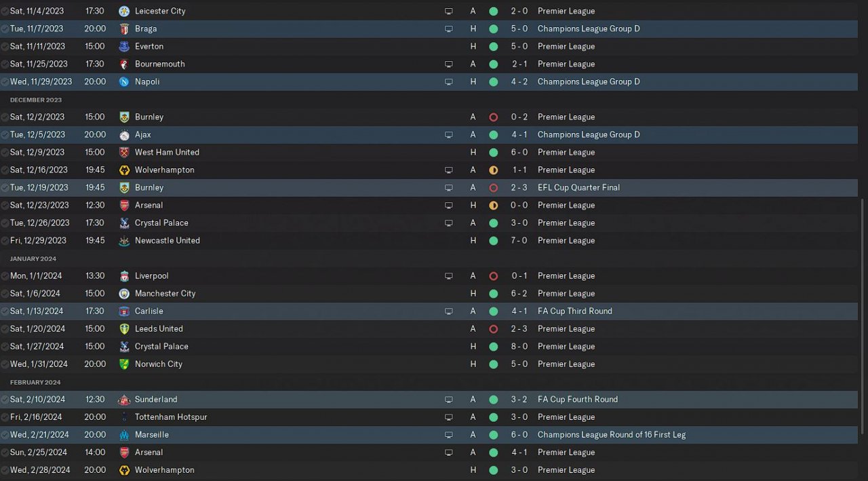Toggle the check circle beside Wed, 11/29/2023
The height and width of the screenshot is (481, 868).
pos(5,81)
